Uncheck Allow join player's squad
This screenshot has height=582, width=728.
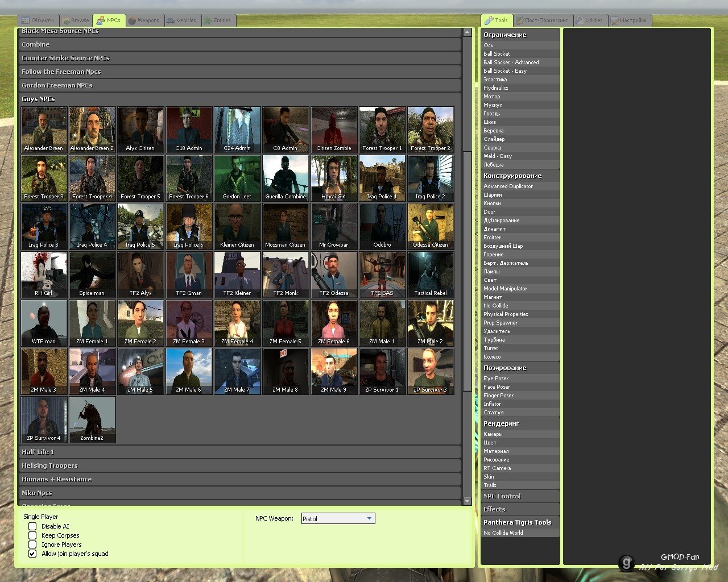pos(32,554)
